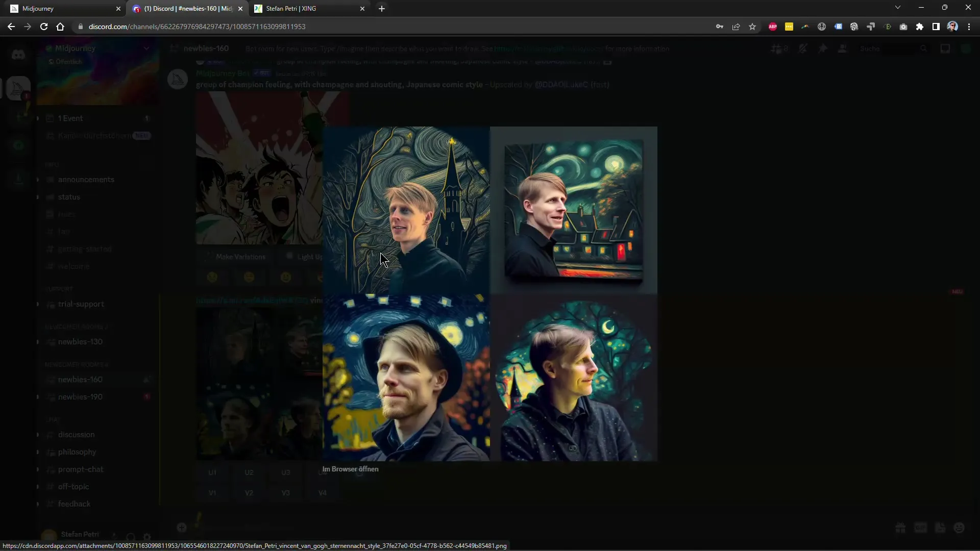Screen dimensions: 980x551
Task: Open user settings gear icon
Action: tap(147, 537)
